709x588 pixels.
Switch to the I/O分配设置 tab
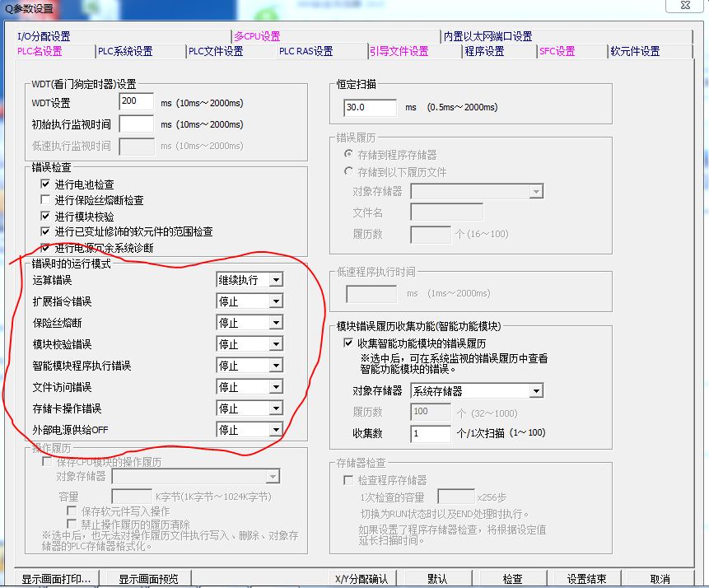[44, 36]
